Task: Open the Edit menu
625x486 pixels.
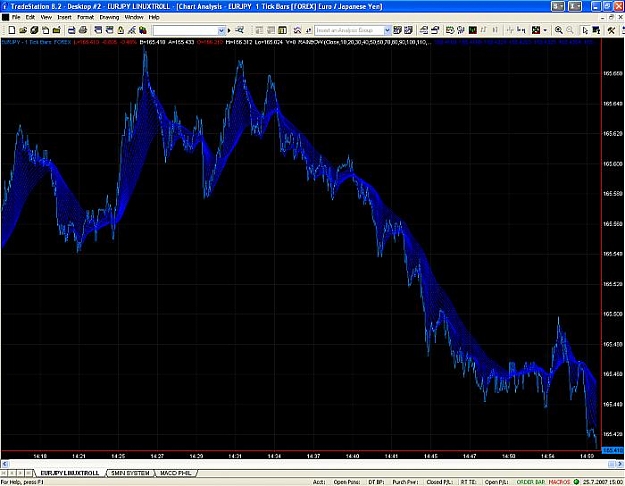Action: 30,18
